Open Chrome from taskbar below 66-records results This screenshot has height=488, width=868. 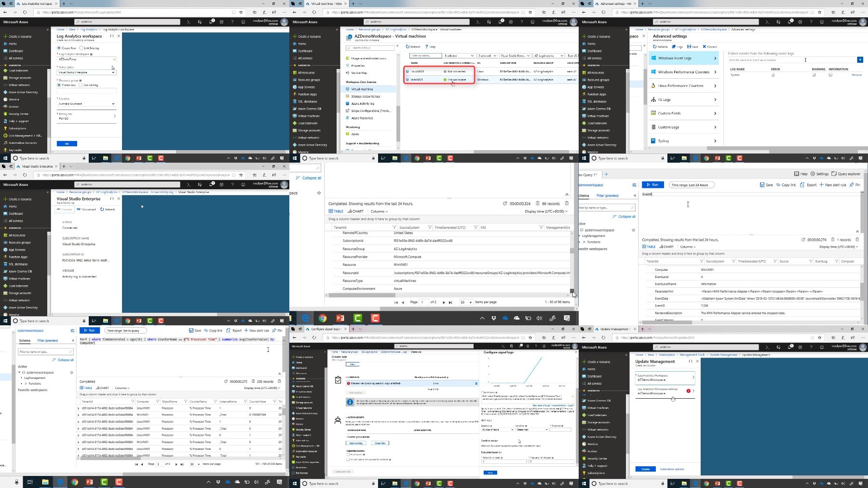click(323, 318)
